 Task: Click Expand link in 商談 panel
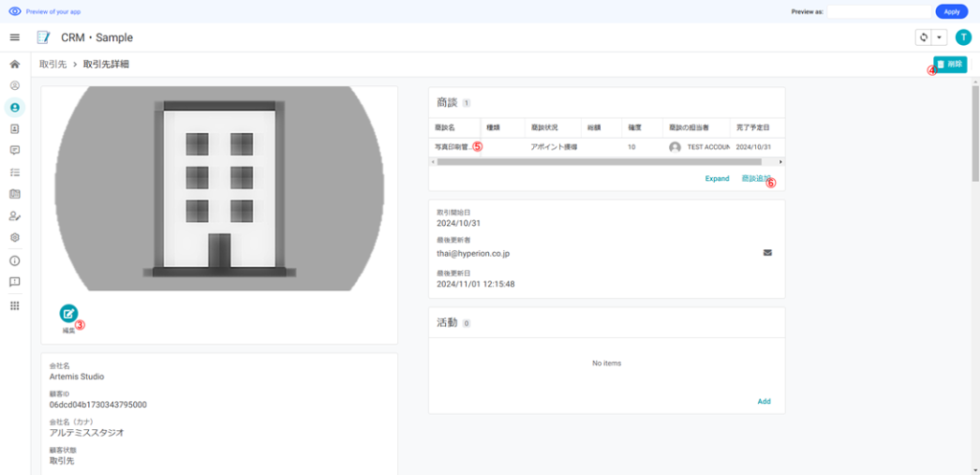click(718, 178)
